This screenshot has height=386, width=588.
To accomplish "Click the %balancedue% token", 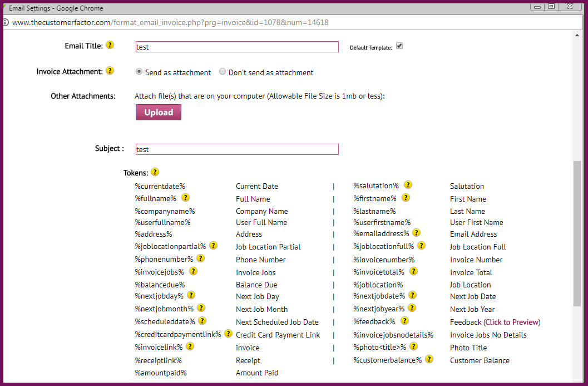I will click(160, 285).
